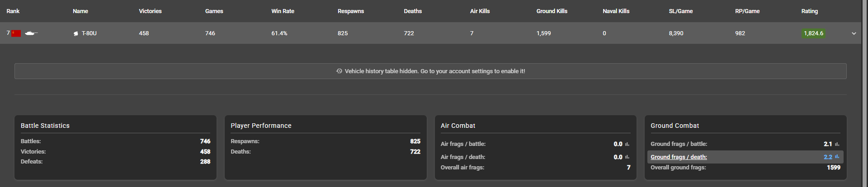Screen dimensions: 868x187
Task: Open the chart icon for Air frags / death
Action: (x=627, y=157)
